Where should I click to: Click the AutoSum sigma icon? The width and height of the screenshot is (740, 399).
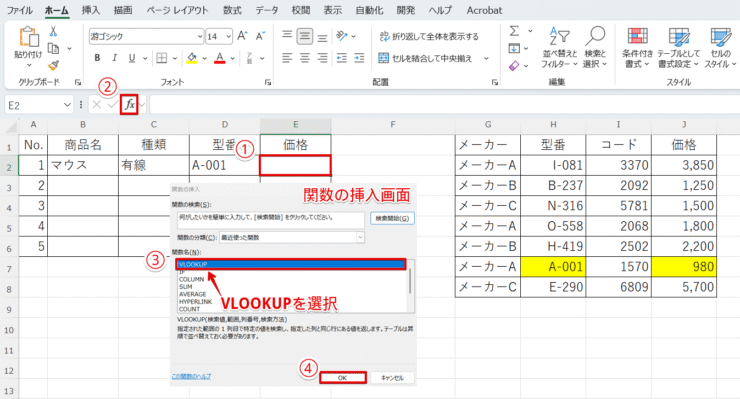(x=514, y=31)
